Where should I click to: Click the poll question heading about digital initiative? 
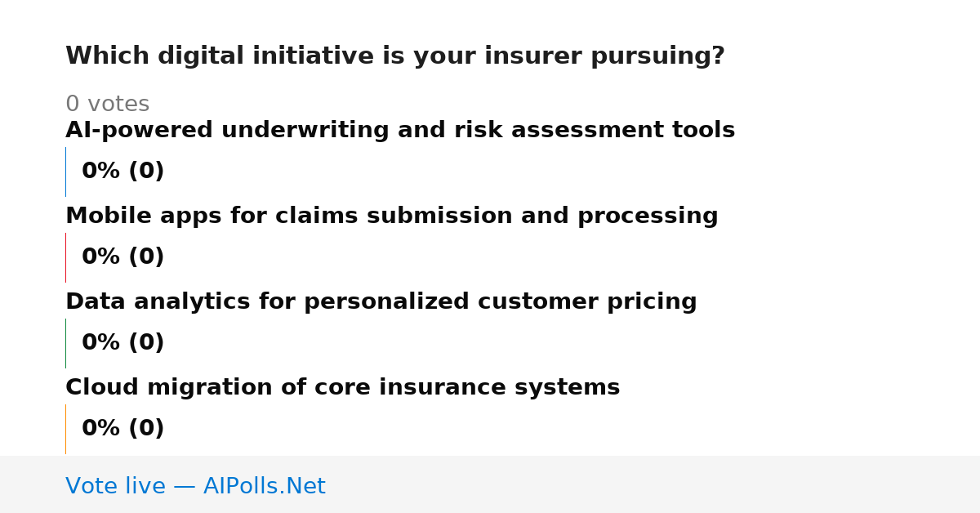click(x=395, y=56)
